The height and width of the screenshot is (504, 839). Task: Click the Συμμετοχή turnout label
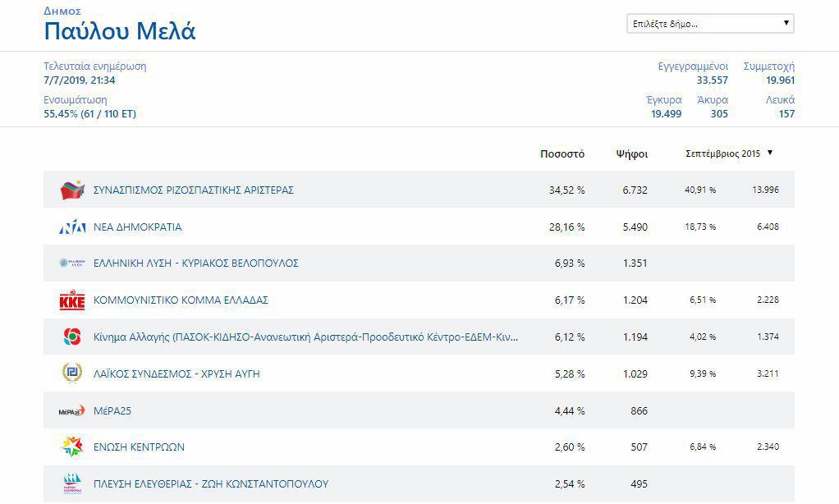click(768, 66)
